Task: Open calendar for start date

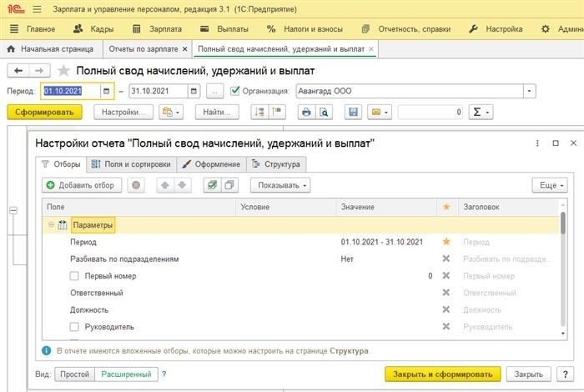Action: [x=107, y=91]
